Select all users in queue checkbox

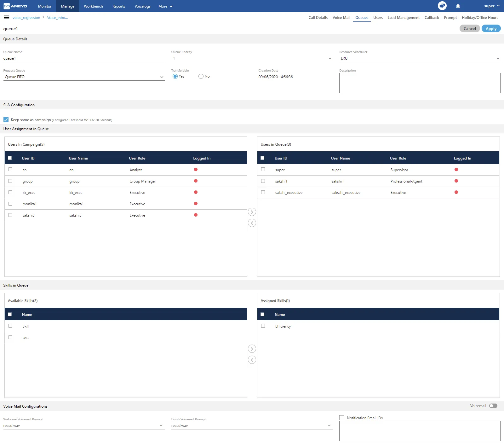262,158
